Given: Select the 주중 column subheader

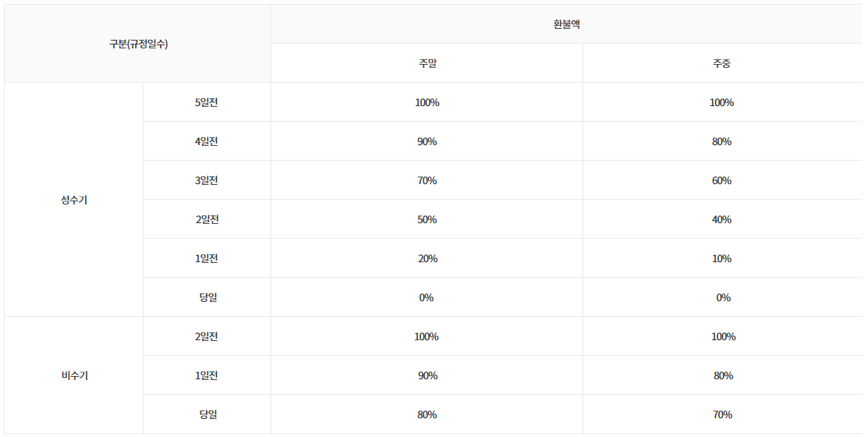Looking at the screenshot, I should pos(721,63).
